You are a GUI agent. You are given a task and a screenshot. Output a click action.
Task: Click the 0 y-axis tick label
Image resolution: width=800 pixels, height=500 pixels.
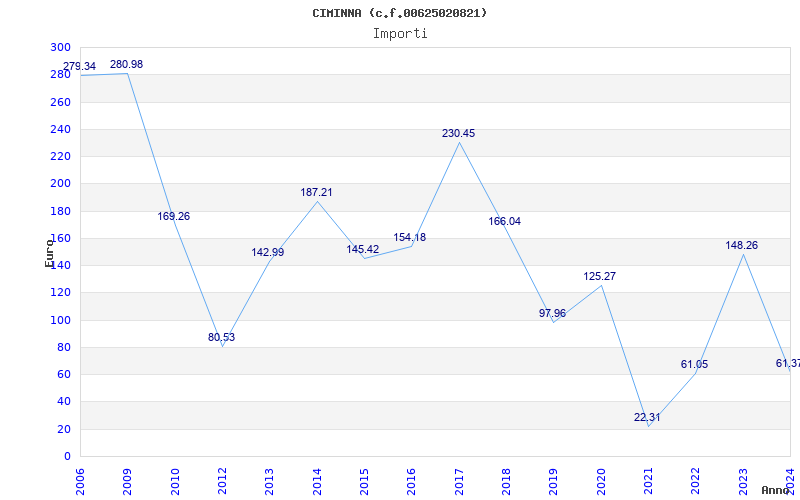pyautogui.click(x=67, y=456)
